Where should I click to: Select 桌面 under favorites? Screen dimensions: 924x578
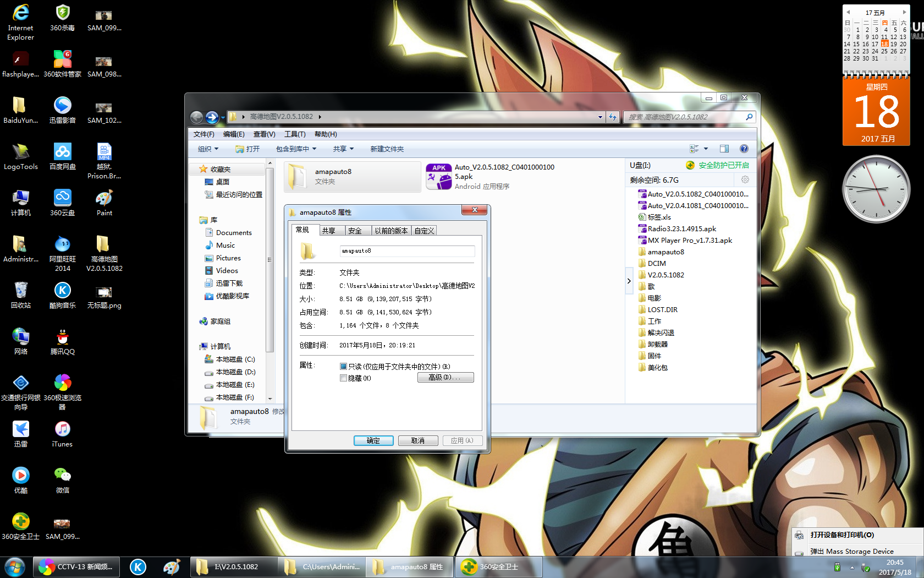pos(217,182)
